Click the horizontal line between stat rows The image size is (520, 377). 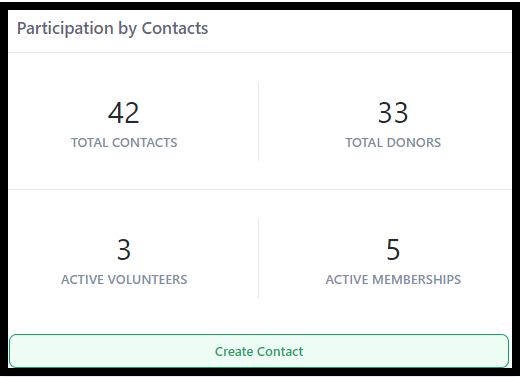click(x=260, y=189)
